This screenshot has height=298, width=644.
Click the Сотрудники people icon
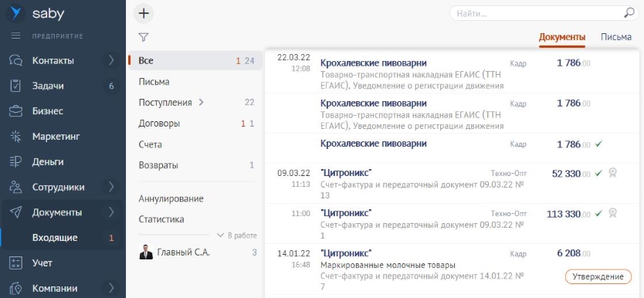click(x=15, y=187)
